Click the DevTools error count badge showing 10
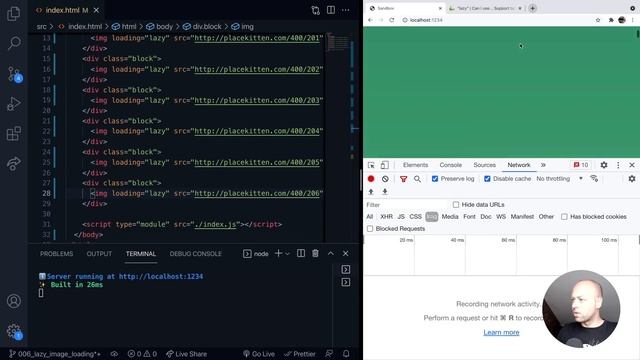 pyautogui.click(x=581, y=165)
